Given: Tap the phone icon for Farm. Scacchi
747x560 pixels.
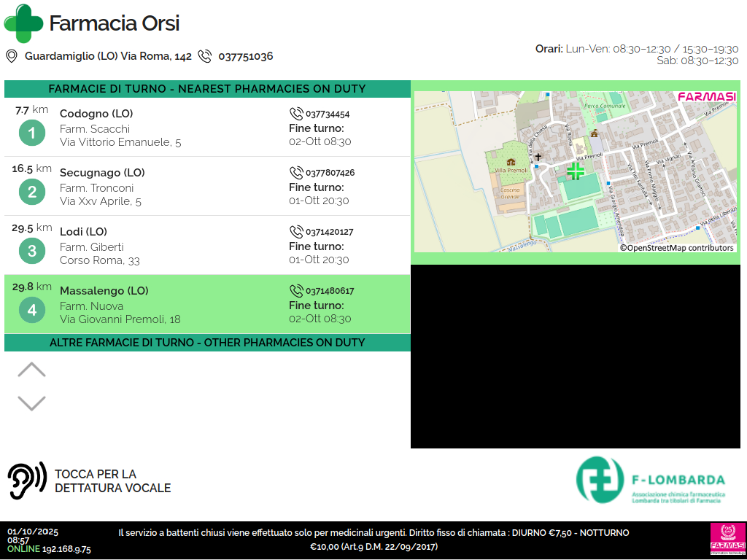Looking at the screenshot, I should 296,114.
